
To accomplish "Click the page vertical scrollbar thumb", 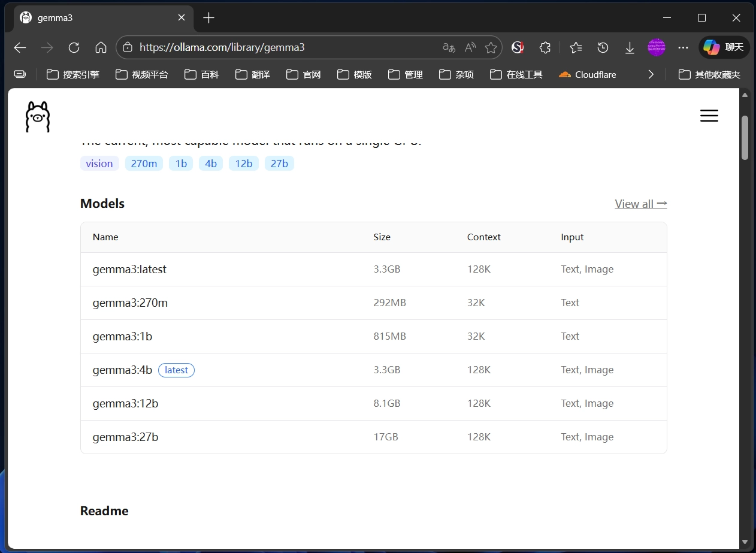I will tap(745, 138).
